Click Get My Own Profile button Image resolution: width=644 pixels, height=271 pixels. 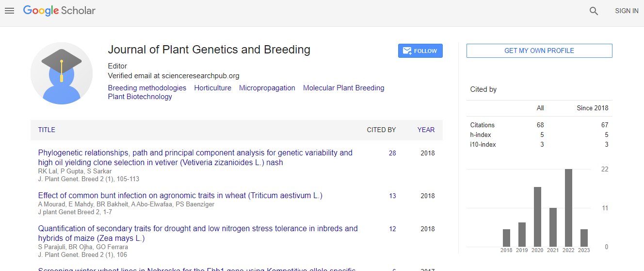tap(539, 51)
